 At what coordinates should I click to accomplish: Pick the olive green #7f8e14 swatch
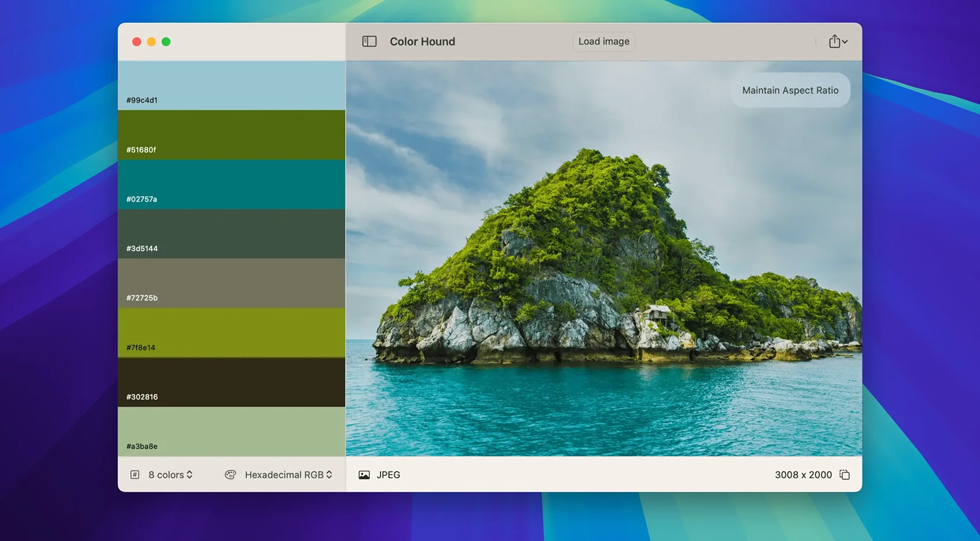[x=231, y=332]
